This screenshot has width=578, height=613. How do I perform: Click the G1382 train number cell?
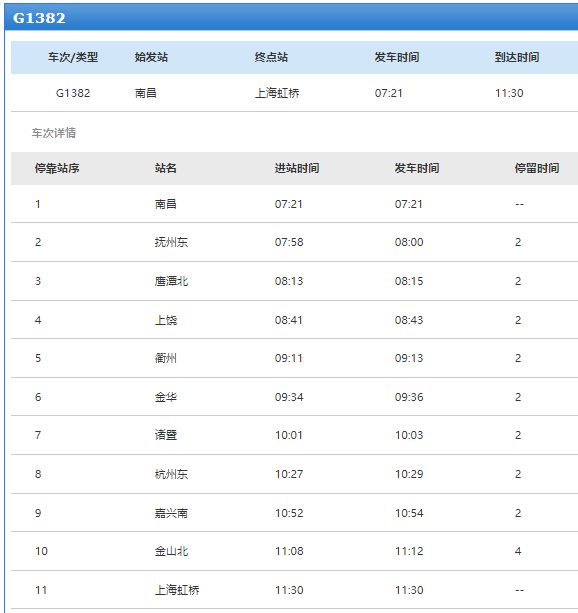(73, 93)
